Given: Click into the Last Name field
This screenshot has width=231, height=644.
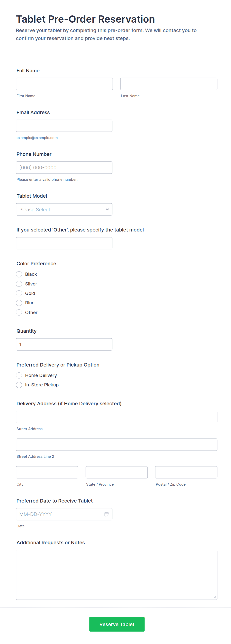Looking at the screenshot, I should point(169,84).
